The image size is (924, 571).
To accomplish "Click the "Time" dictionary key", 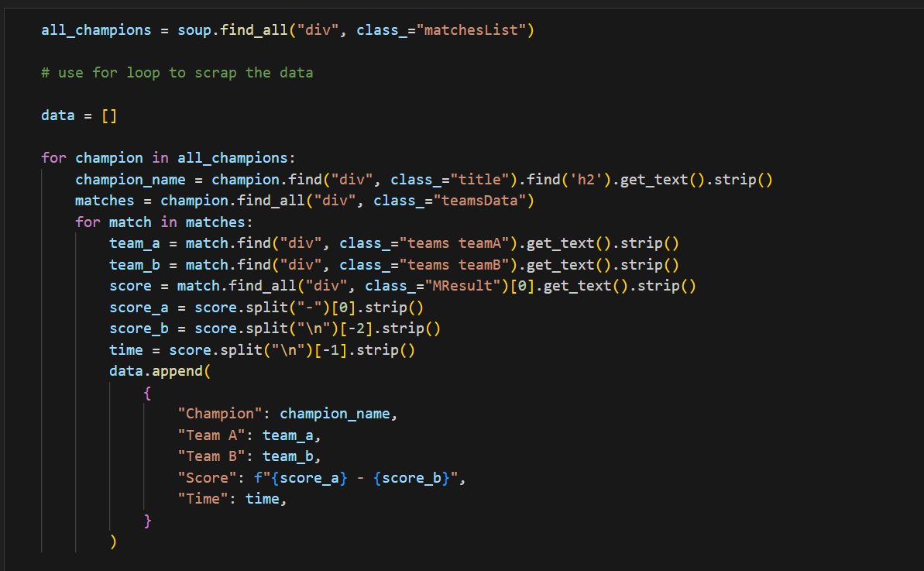I will click(203, 499).
